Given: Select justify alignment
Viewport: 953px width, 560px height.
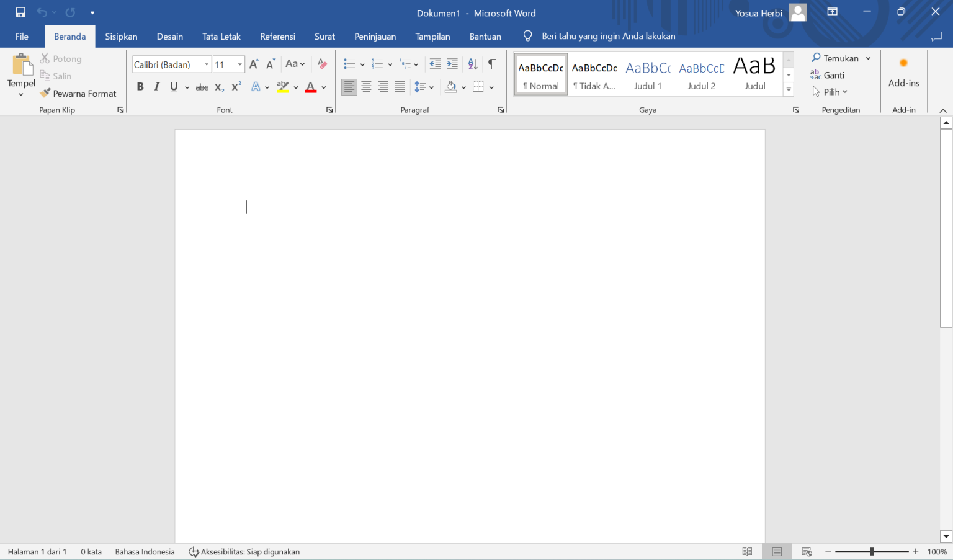Looking at the screenshot, I should pyautogui.click(x=400, y=87).
